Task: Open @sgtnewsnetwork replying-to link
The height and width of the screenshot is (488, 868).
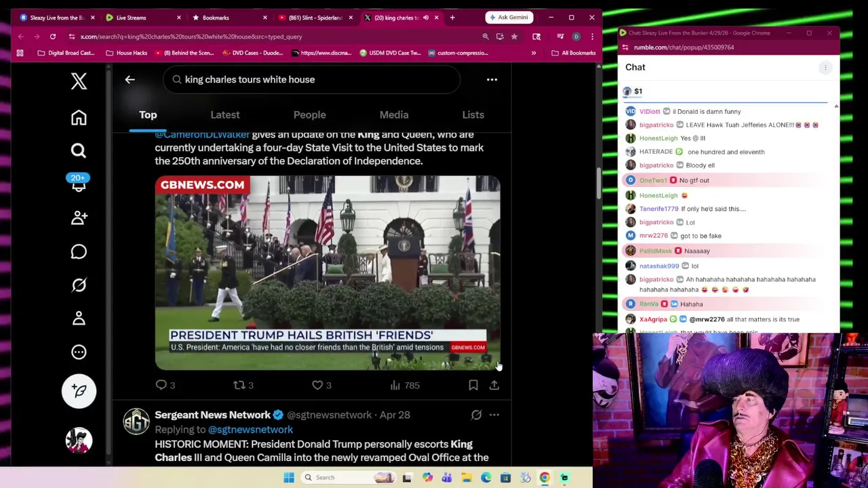Action: (250, 430)
